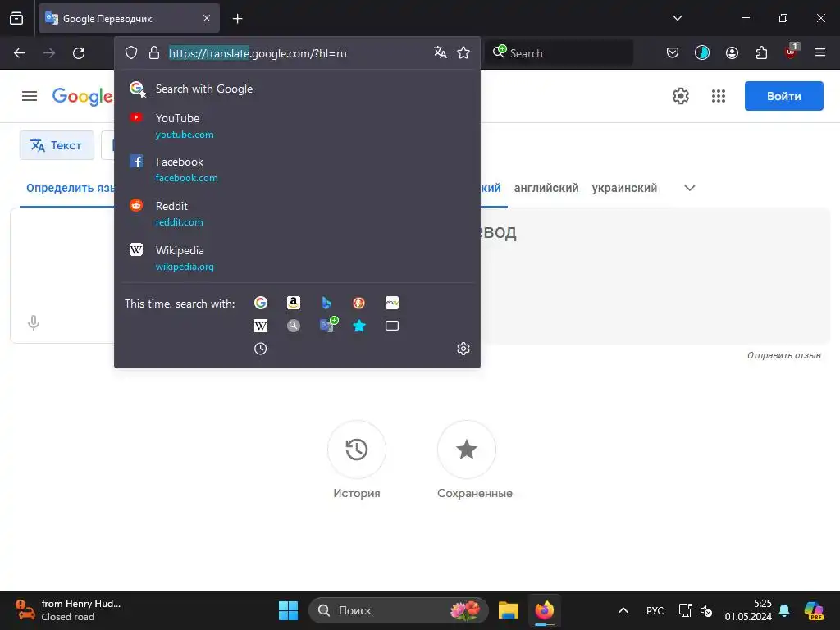
Task: Click the uBlock Origin extension icon
Action: click(x=792, y=52)
